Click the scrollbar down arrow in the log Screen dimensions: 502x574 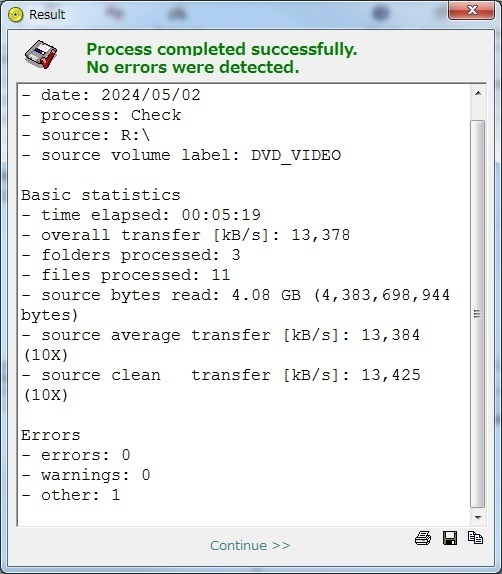[x=478, y=517]
